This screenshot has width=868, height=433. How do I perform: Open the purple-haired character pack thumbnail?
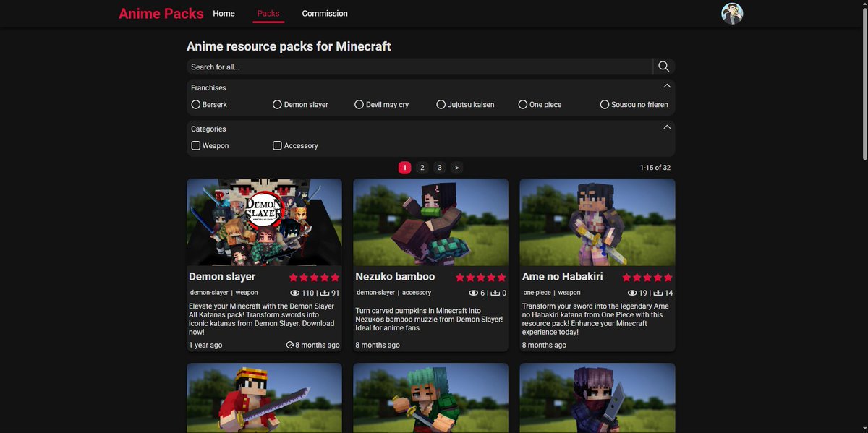click(x=597, y=398)
